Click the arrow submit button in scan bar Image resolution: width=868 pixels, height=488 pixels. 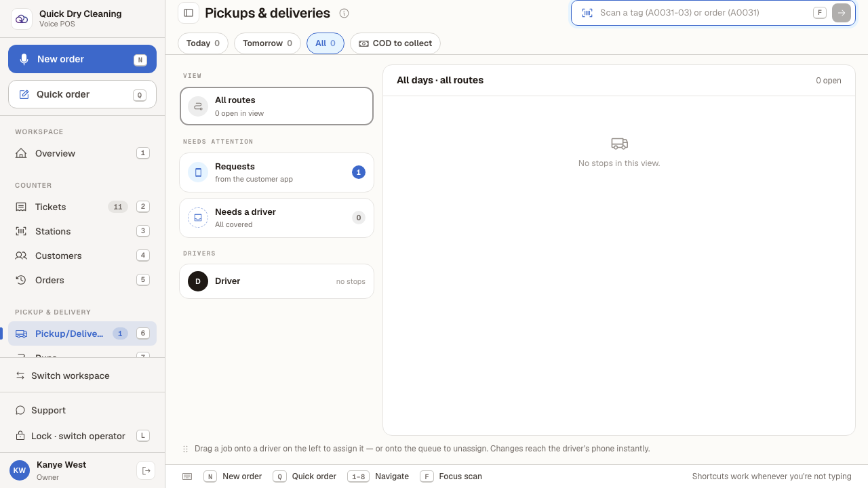[842, 13]
